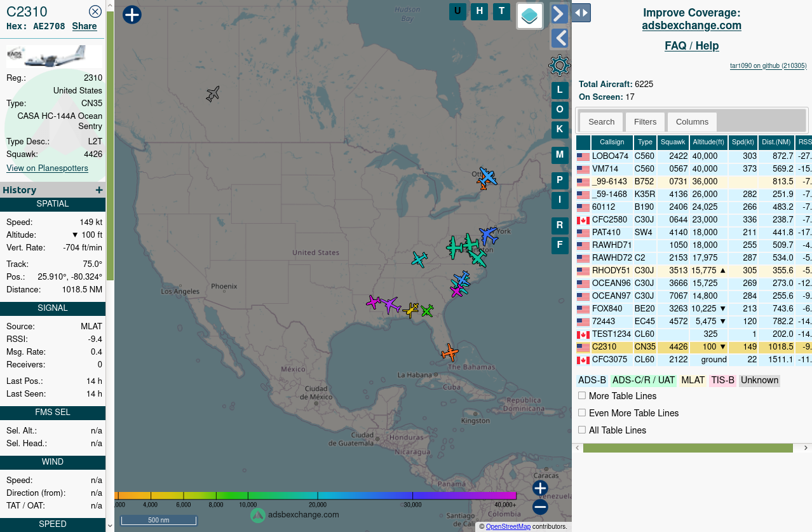Toggle the O map option button

560,110
